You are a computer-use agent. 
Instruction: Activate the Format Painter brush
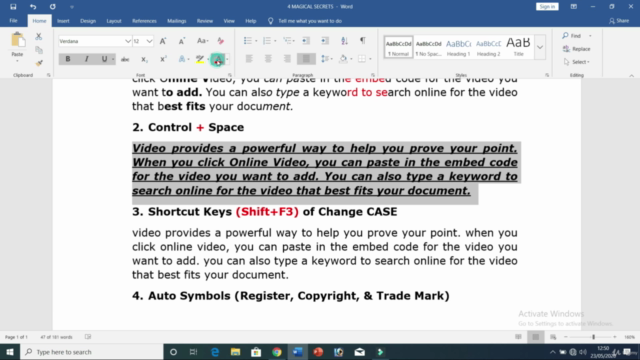point(39,63)
